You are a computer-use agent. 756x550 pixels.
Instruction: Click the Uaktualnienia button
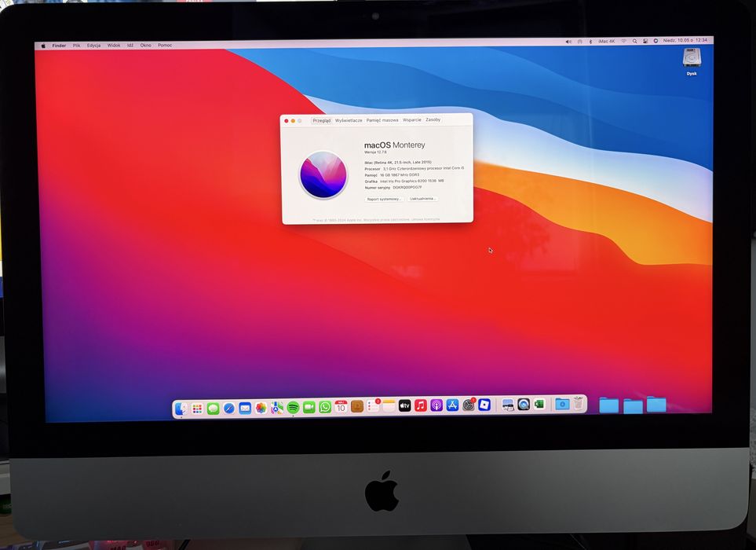point(422,198)
